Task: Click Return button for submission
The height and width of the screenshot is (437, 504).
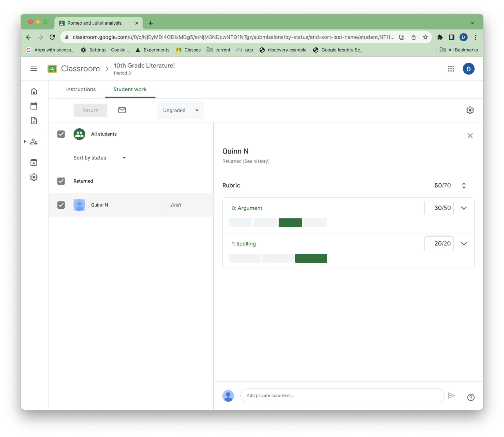Action: [x=90, y=110]
